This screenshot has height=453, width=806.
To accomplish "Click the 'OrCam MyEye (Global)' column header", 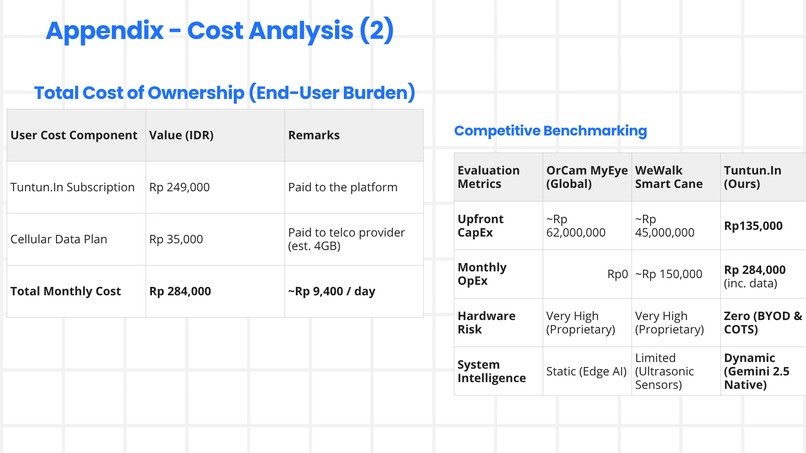I will 587,177.
